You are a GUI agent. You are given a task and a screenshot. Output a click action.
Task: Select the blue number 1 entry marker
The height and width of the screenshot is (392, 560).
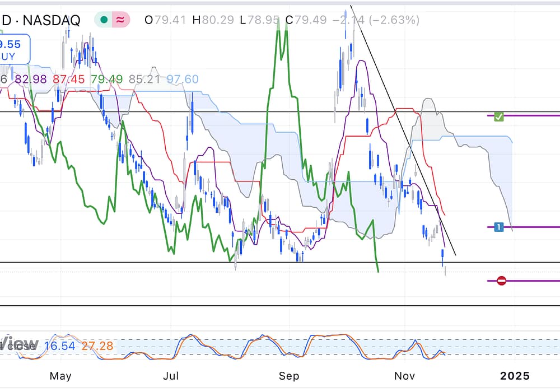(499, 227)
